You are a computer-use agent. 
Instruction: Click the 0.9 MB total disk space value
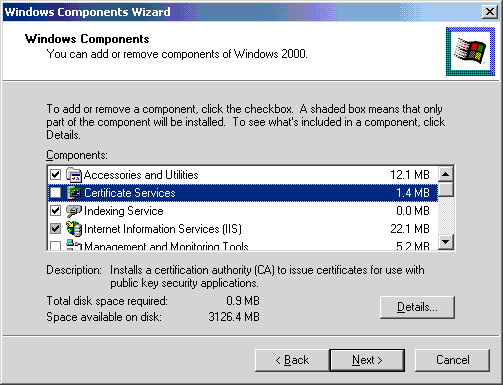point(243,301)
